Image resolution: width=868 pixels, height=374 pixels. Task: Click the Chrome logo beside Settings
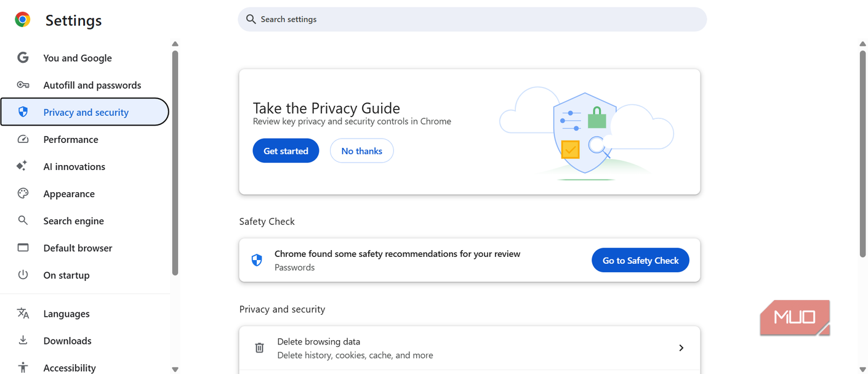click(x=23, y=20)
